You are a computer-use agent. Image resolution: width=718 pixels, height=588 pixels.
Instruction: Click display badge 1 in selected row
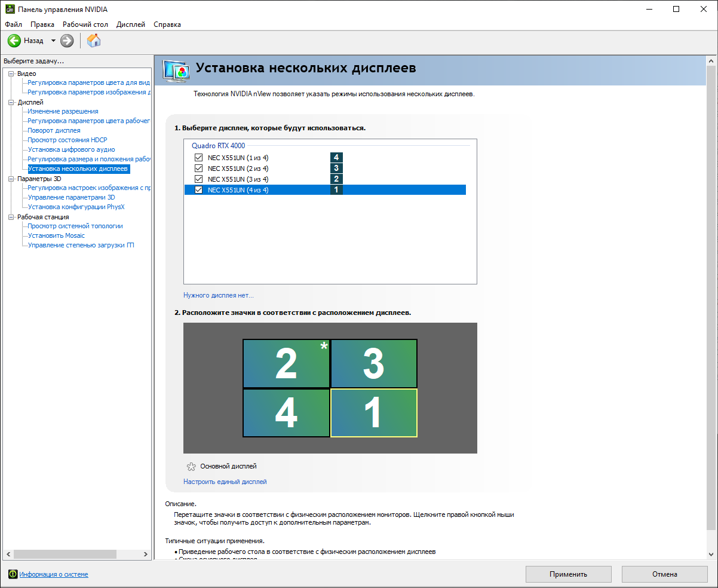tap(336, 190)
